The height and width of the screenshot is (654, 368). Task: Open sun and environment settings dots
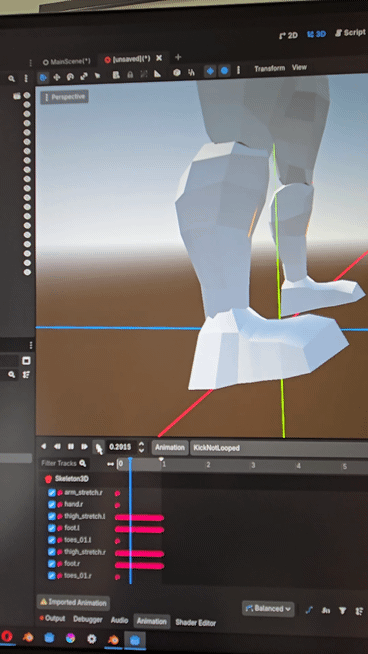click(239, 70)
